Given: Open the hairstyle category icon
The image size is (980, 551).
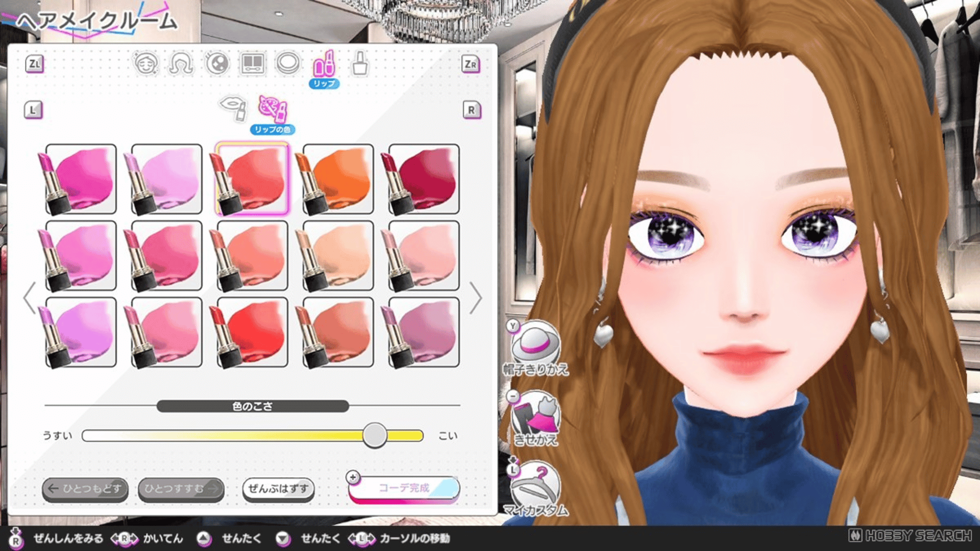Looking at the screenshot, I should (x=181, y=64).
